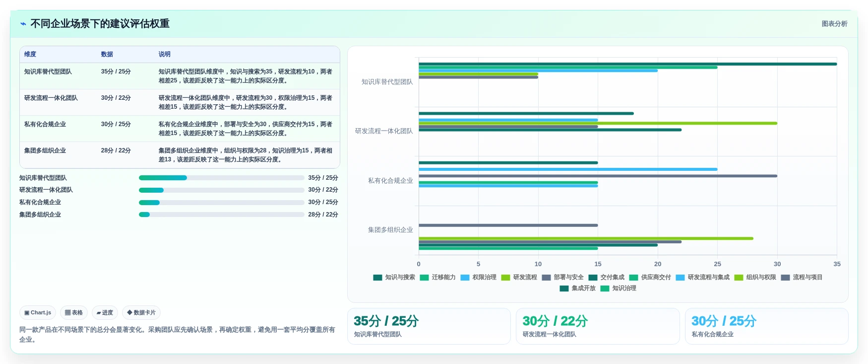The image size is (868, 364).
Task: Click the lime bar reaching 28 in 集团多组织企业
Action: 586,238
